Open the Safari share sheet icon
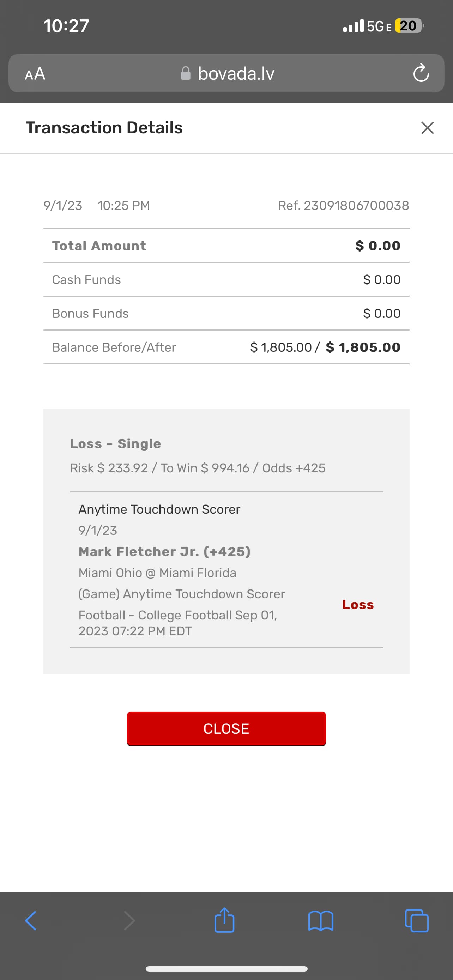Image resolution: width=453 pixels, height=980 pixels. click(x=224, y=921)
